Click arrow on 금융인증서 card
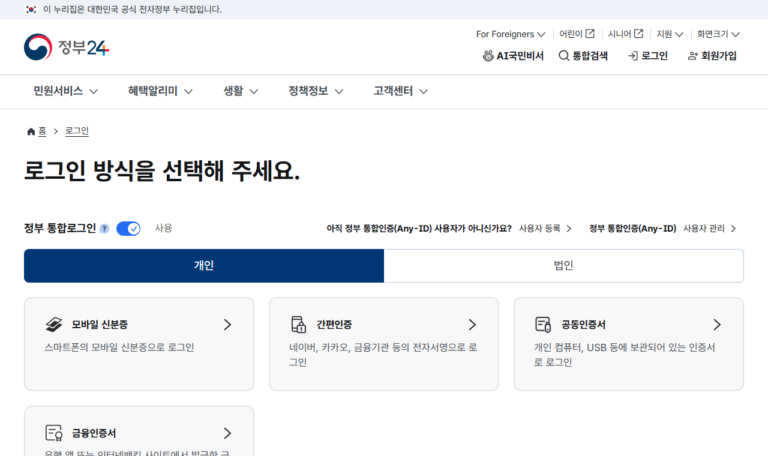Image resolution: width=768 pixels, height=456 pixels. pos(227,433)
